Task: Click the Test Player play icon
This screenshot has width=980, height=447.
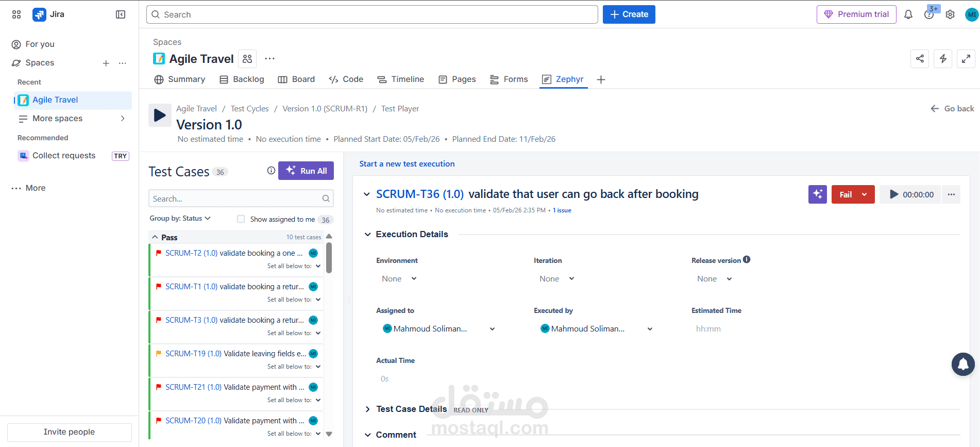Action: click(160, 115)
